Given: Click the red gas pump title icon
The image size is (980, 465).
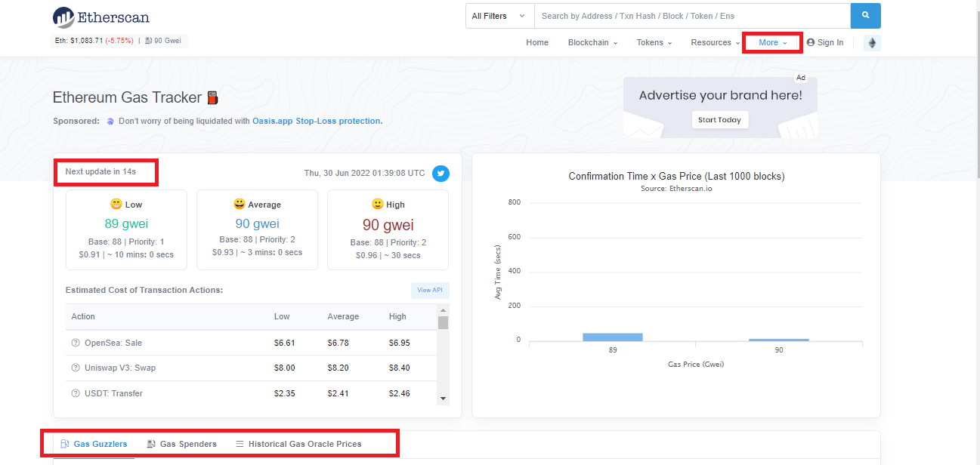Looking at the screenshot, I should pyautogui.click(x=213, y=97).
